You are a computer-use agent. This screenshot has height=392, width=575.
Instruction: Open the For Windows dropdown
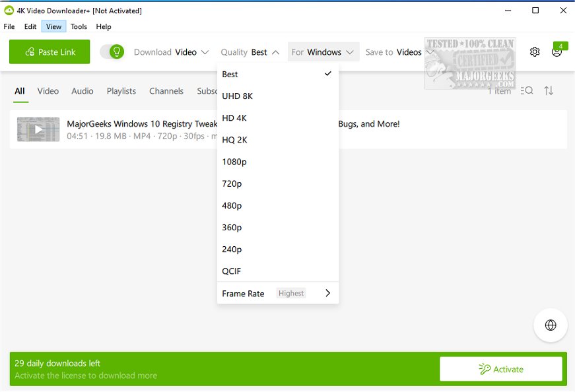click(323, 52)
